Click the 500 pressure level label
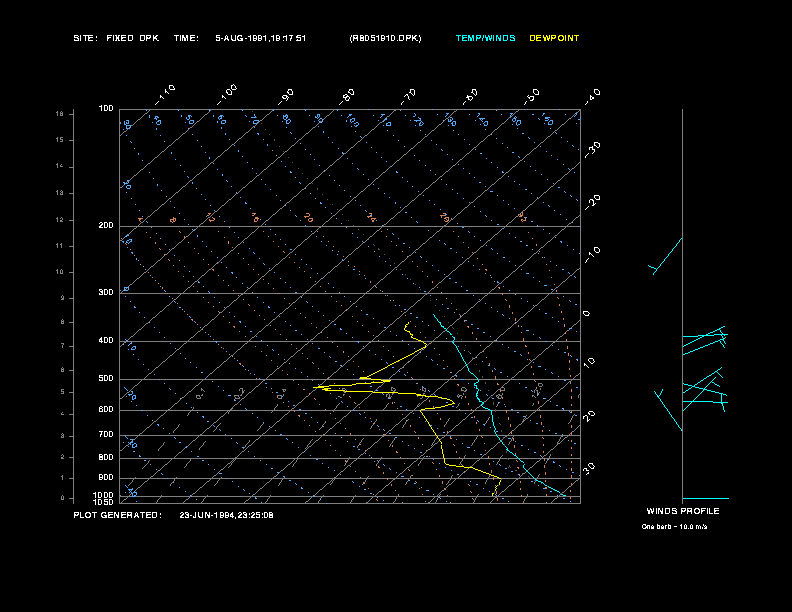The image size is (792, 612). pyautogui.click(x=106, y=379)
